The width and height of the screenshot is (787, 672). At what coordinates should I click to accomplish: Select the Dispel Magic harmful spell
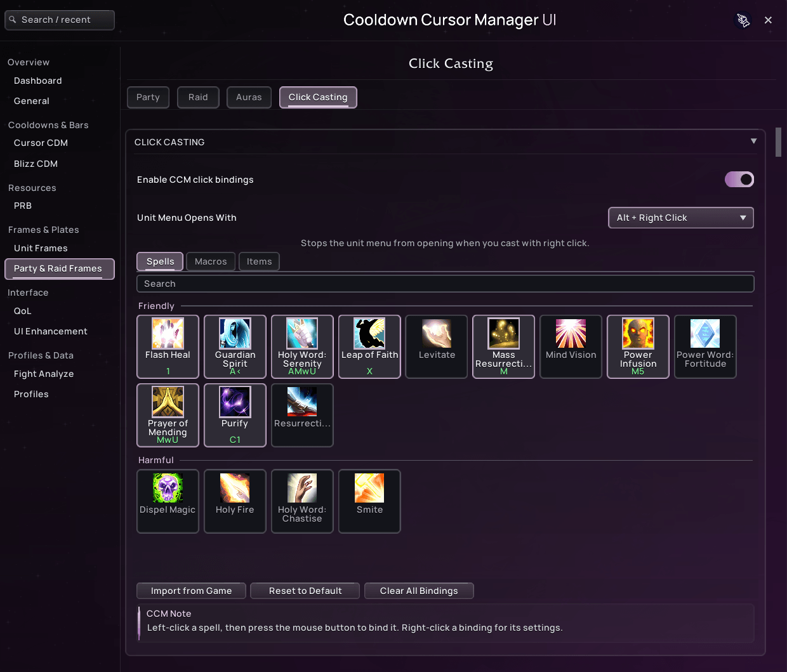[x=168, y=501]
